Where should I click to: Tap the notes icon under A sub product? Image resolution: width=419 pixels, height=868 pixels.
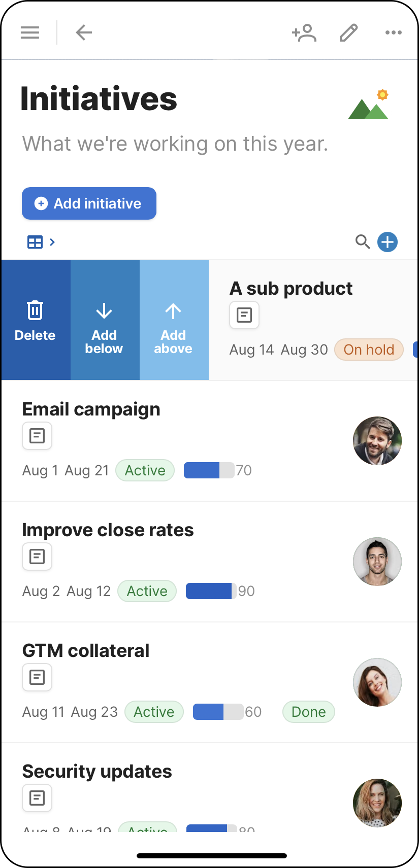pyautogui.click(x=244, y=315)
